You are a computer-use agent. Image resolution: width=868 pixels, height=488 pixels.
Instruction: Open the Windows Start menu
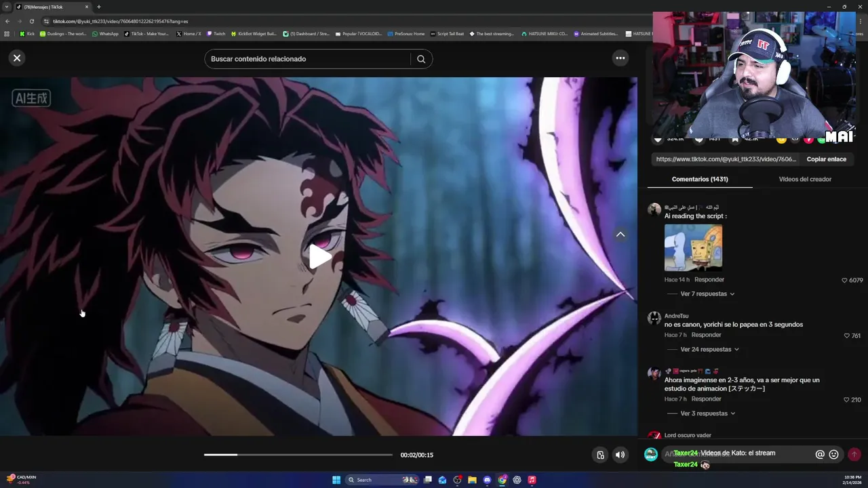pos(336,480)
